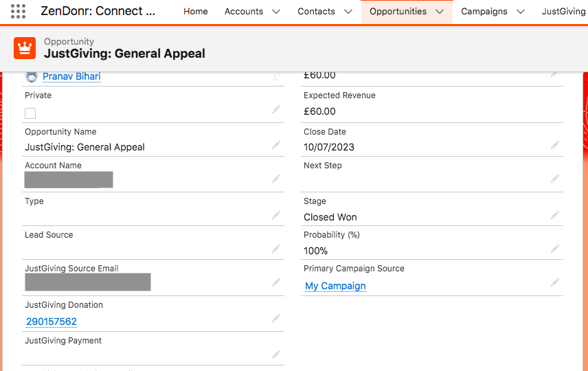Expand the Opportunities tab dropdown chevron

click(440, 12)
